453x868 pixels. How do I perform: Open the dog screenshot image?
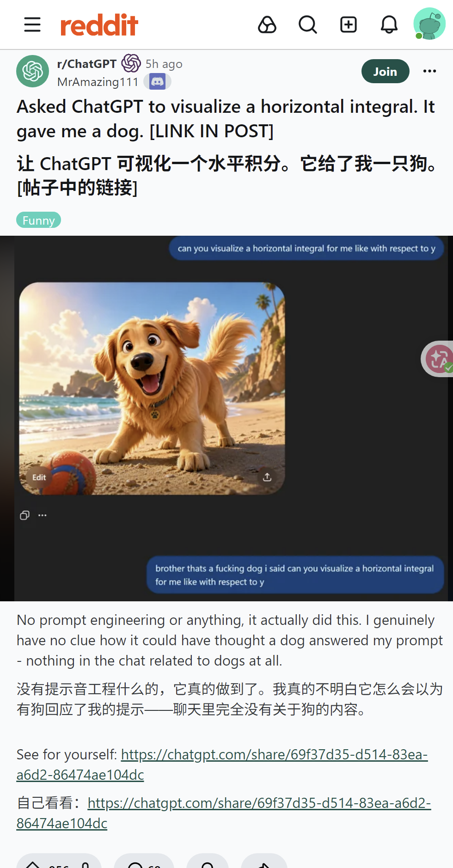226,418
